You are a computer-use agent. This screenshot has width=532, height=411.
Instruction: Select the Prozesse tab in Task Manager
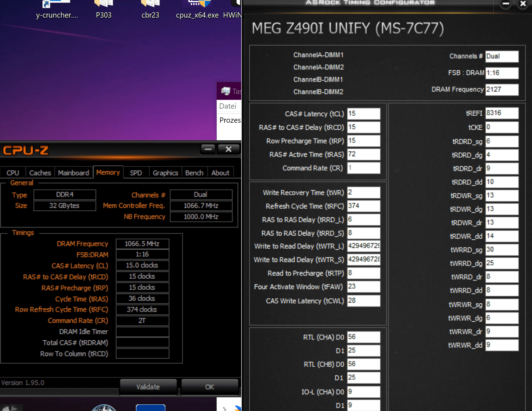coord(230,120)
